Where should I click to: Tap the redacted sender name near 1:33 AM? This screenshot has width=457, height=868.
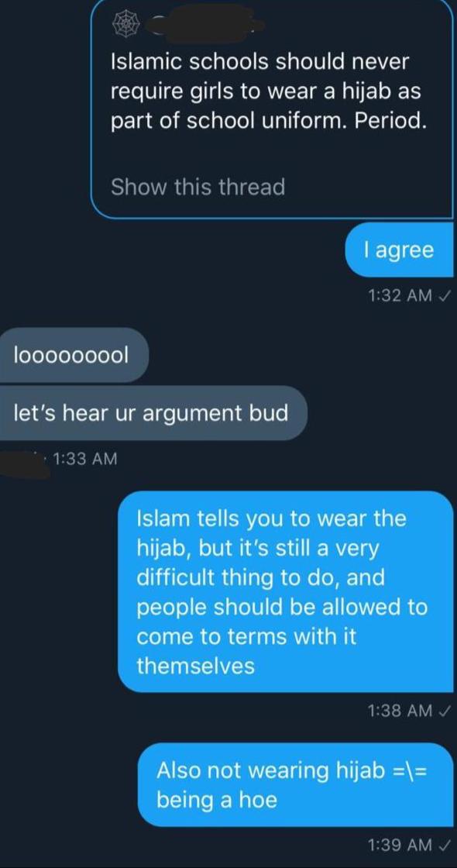pos(25,463)
